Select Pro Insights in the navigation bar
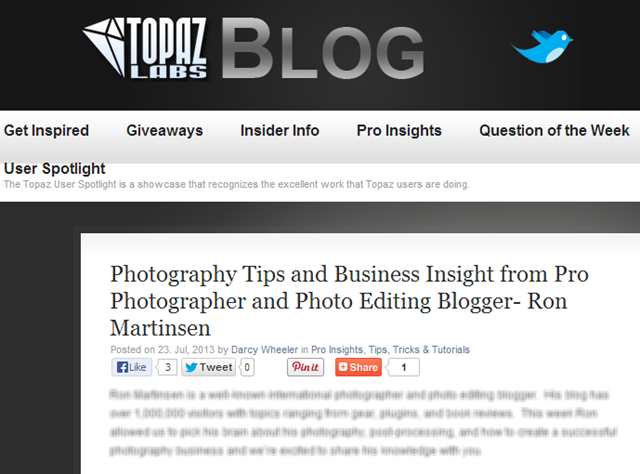The width and height of the screenshot is (640, 474). [x=399, y=131]
